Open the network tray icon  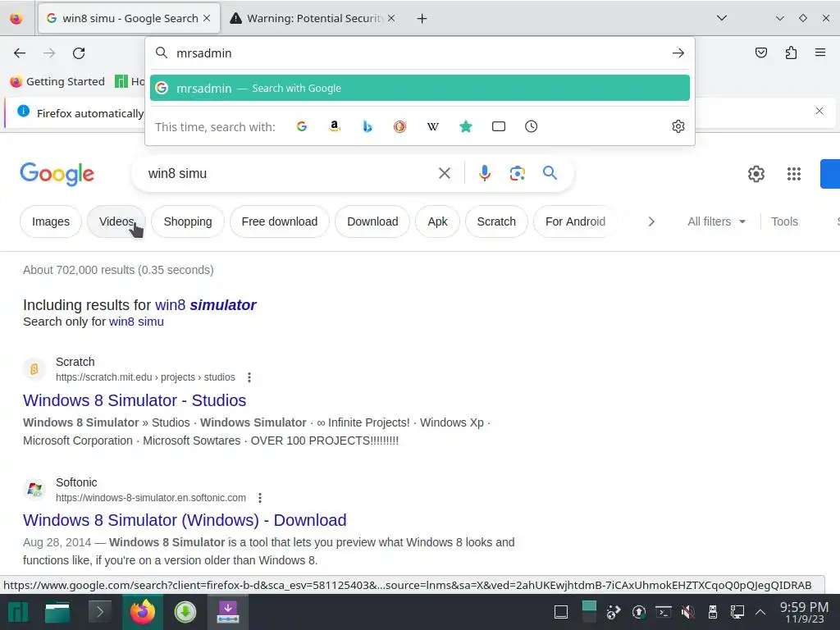pos(737,612)
